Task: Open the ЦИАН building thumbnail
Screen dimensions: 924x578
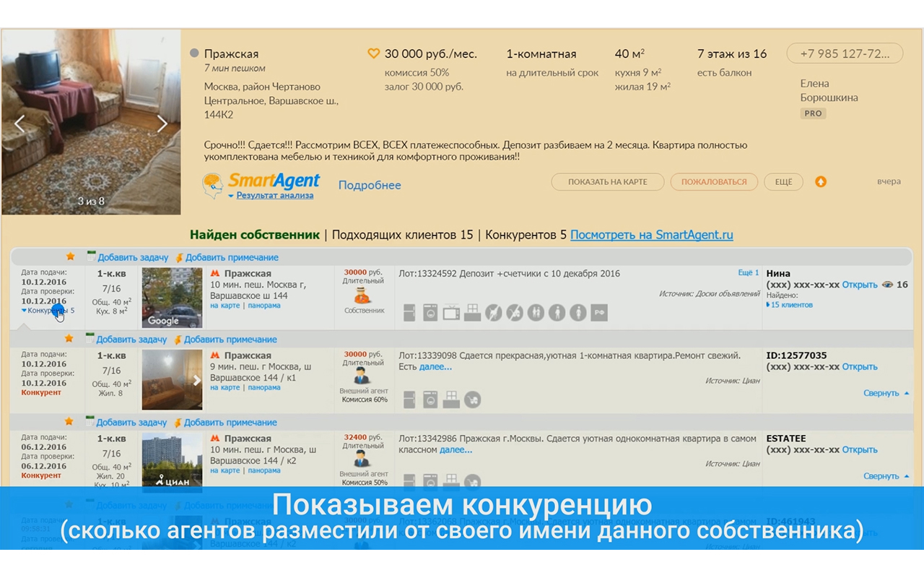Action: click(x=172, y=462)
